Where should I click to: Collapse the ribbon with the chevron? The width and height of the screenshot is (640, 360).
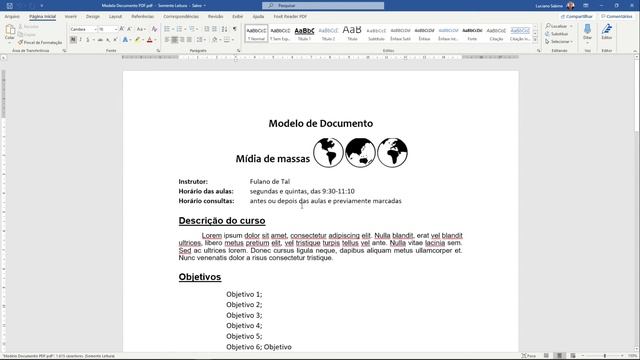click(635, 51)
